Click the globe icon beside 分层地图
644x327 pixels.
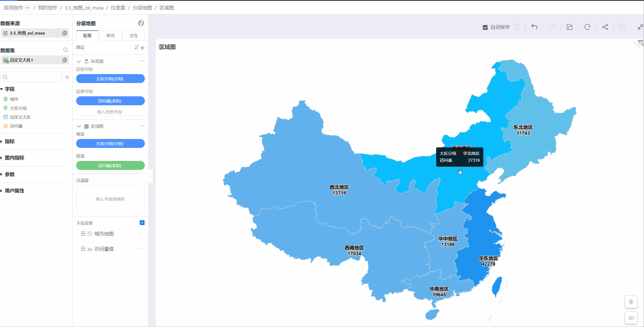coord(141,23)
